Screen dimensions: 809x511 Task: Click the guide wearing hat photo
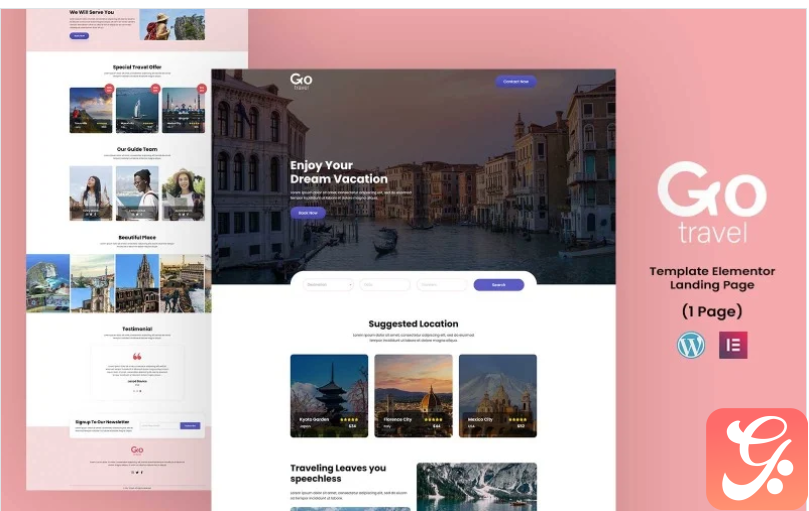(184, 193)
